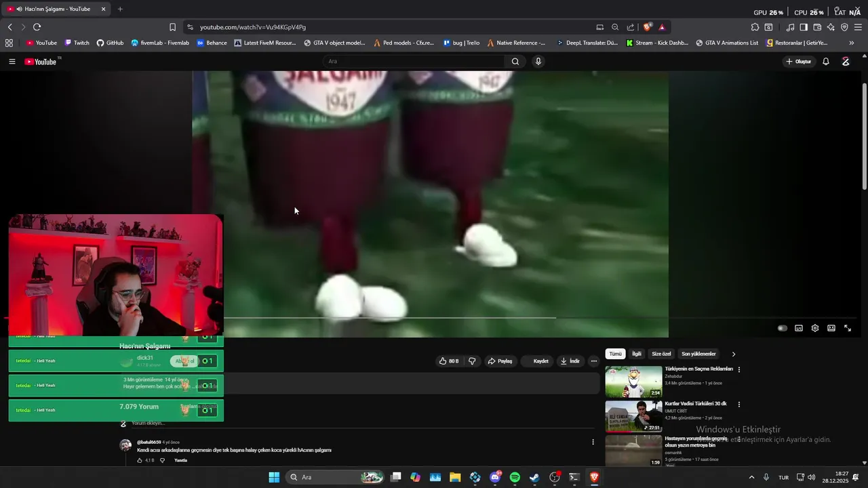
Task: Open options menu on @batul6659's comment
Action: [x=593, y=442]
